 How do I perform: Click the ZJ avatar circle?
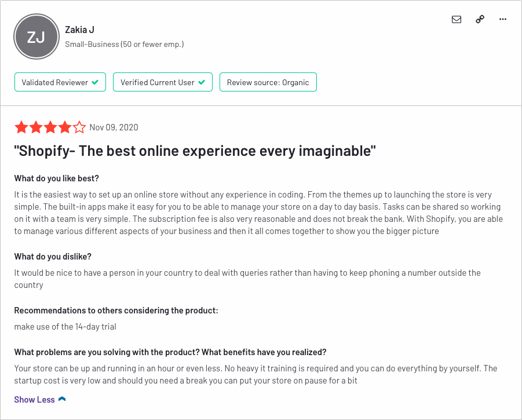tap(36, 36)
